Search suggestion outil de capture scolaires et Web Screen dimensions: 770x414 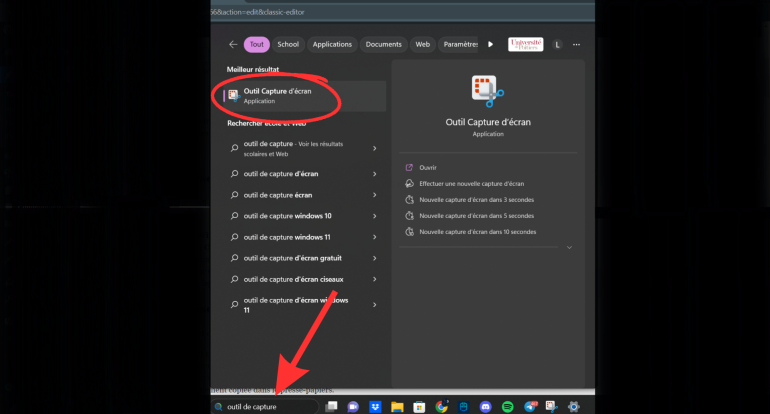coord(293,148)
